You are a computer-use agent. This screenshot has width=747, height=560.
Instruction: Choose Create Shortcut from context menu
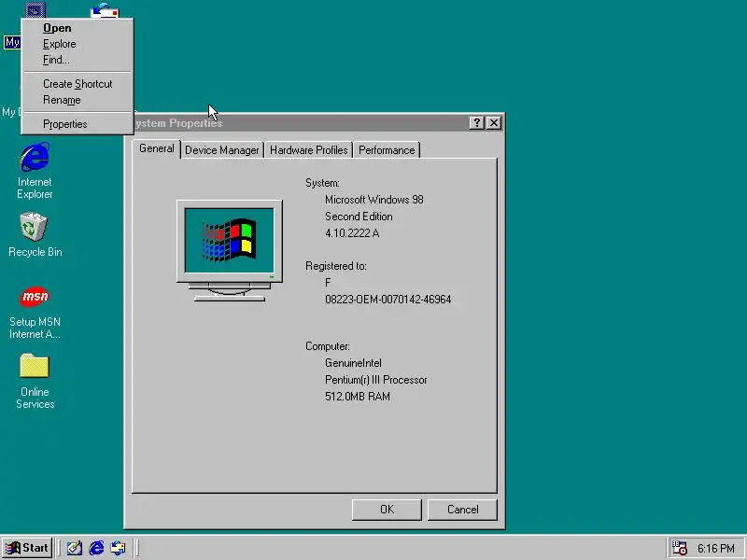(78, 84)
